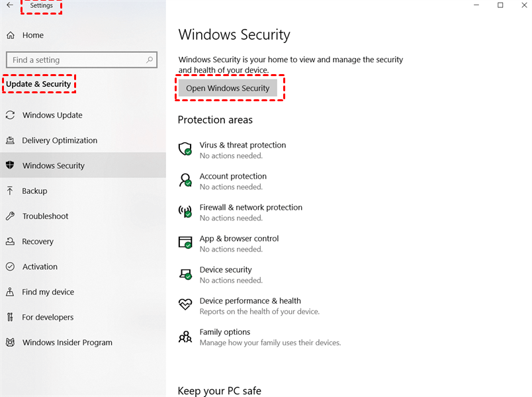Open the Troubleshoot section
Image resolution: width=532 pixels, height=397 pixels.
tap(45, 216)
